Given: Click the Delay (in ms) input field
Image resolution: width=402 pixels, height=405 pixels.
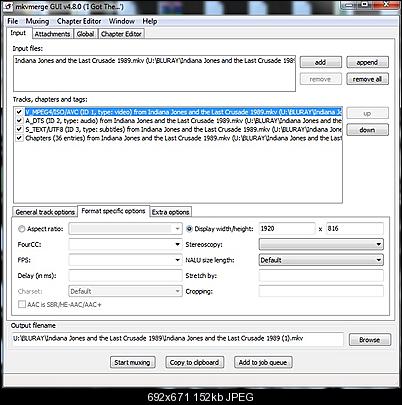Looking at the screenshot, I should (x=125, y=276).
